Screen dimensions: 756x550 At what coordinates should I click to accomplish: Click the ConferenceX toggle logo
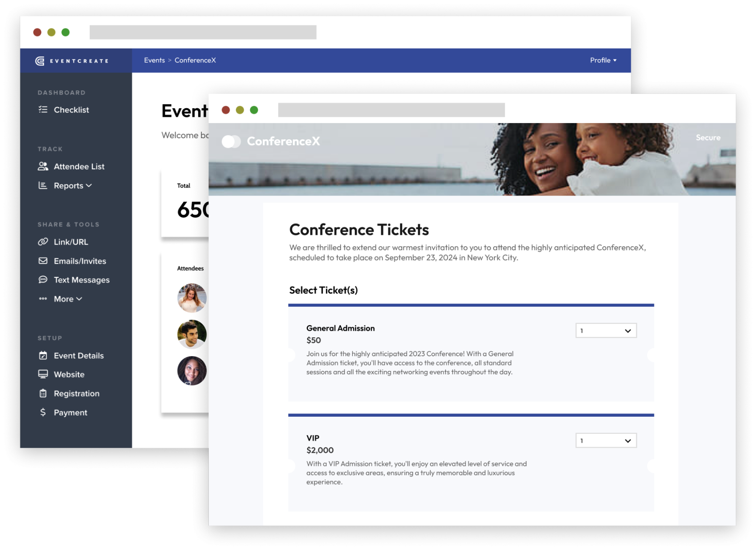(231, 142)
